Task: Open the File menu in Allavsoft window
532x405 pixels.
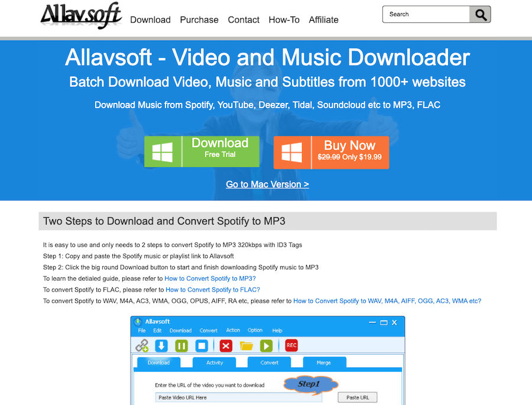Action: 142,331
